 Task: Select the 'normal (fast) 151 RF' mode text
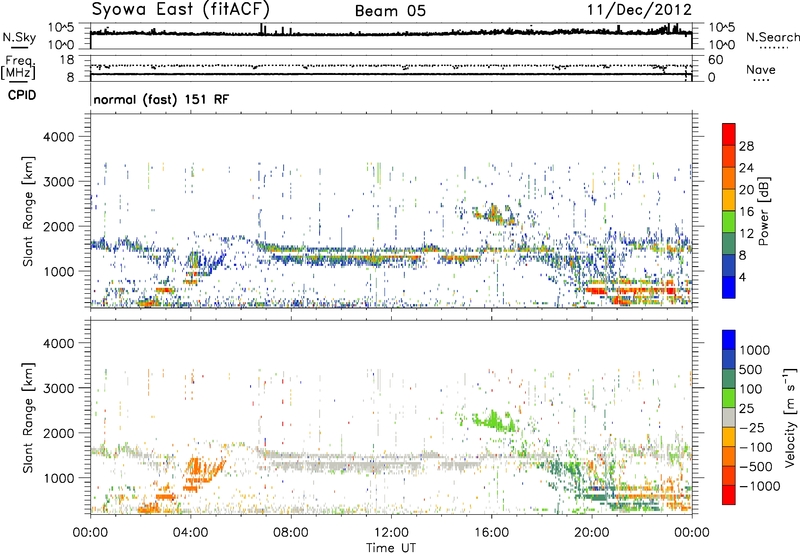(x=161, y=99)
